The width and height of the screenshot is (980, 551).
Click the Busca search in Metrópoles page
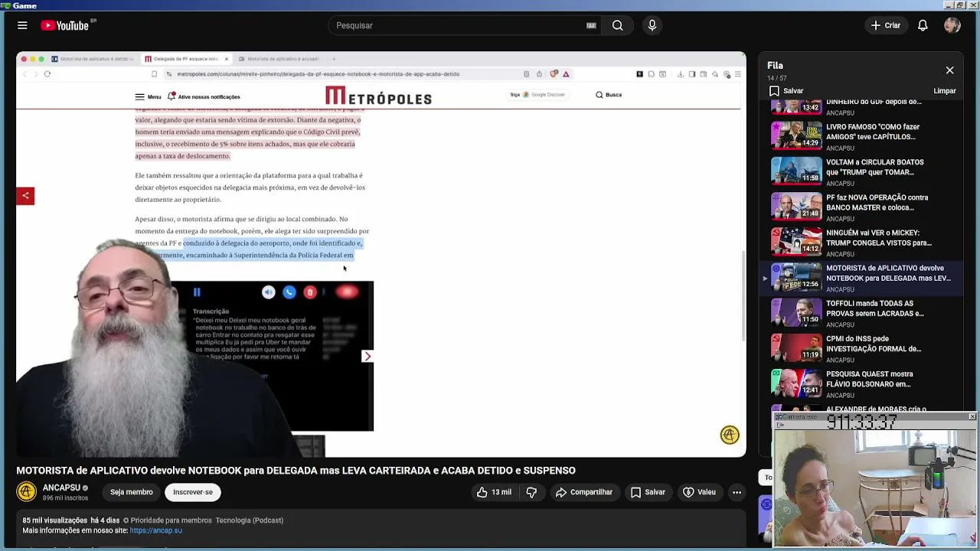coord(609,95)
